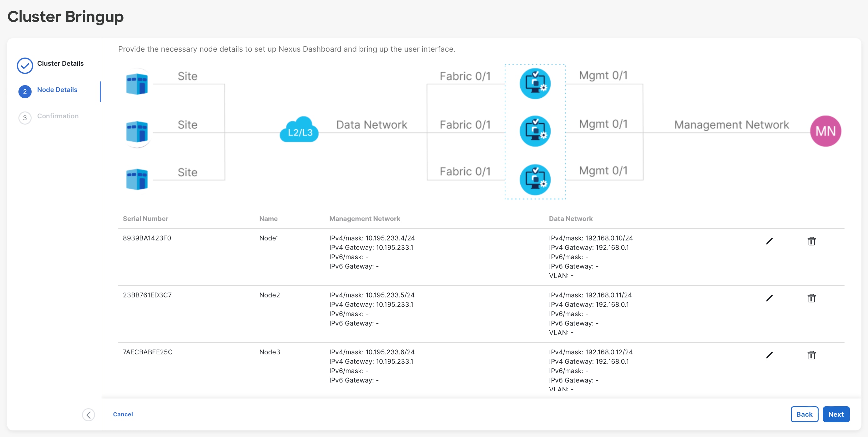Edit Node3 with the pencil icon
868x437 pixels.
pos(769,355)
